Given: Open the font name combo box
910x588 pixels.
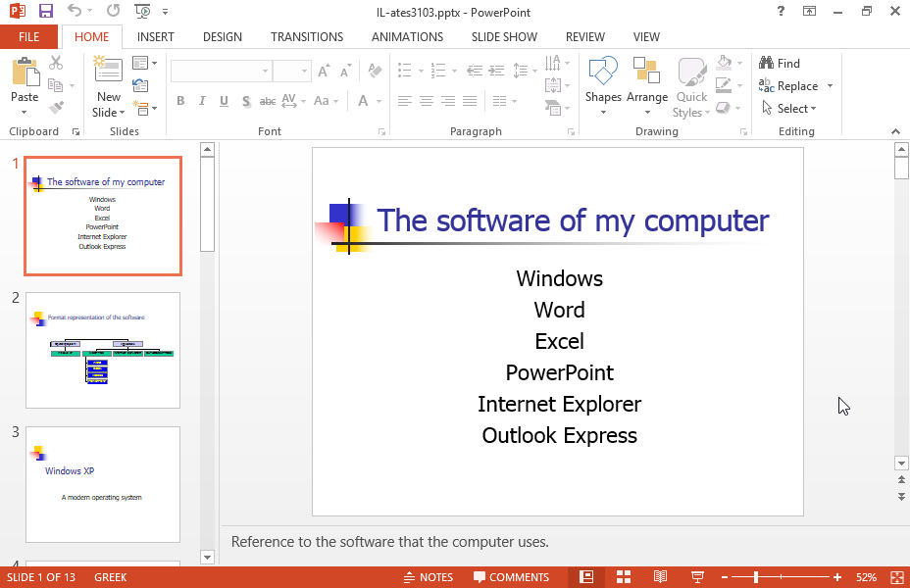Looking at the screenshot, I should (221, 71).
